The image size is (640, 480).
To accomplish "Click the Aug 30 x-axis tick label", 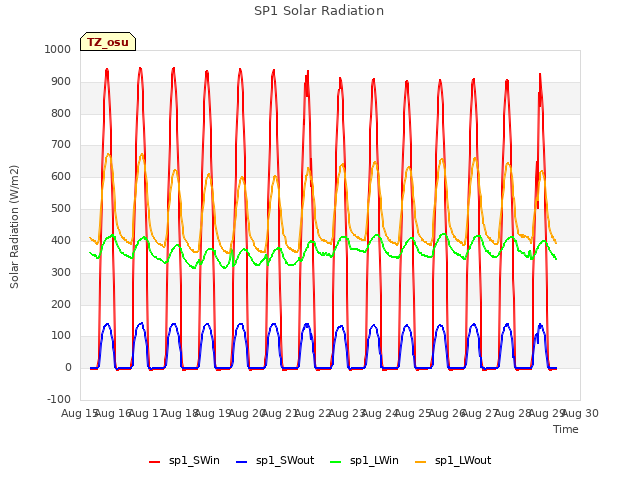I will click(580, 413).
